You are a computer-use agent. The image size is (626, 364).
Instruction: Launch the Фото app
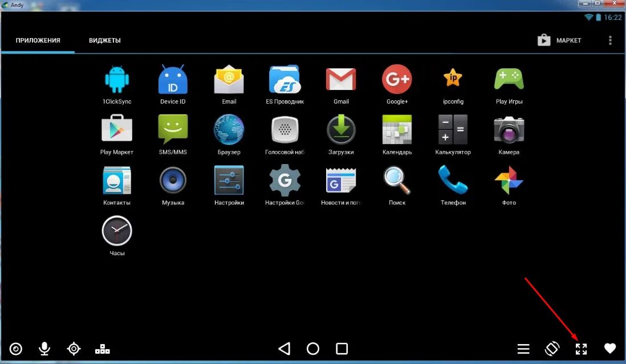pyautogui.click(x=509, y=180)
